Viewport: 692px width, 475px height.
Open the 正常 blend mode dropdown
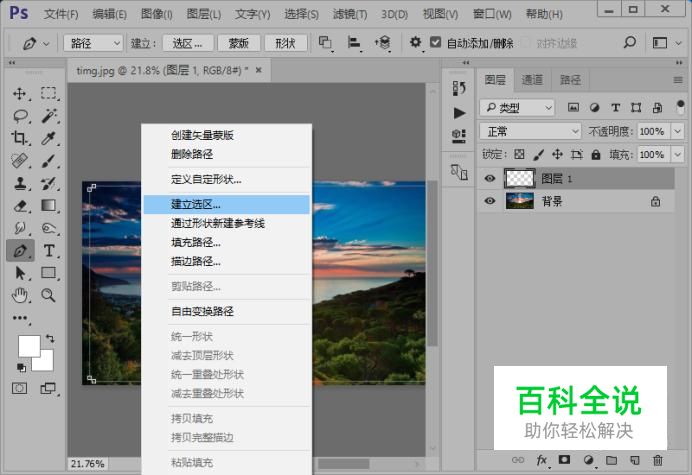(529, 131)
